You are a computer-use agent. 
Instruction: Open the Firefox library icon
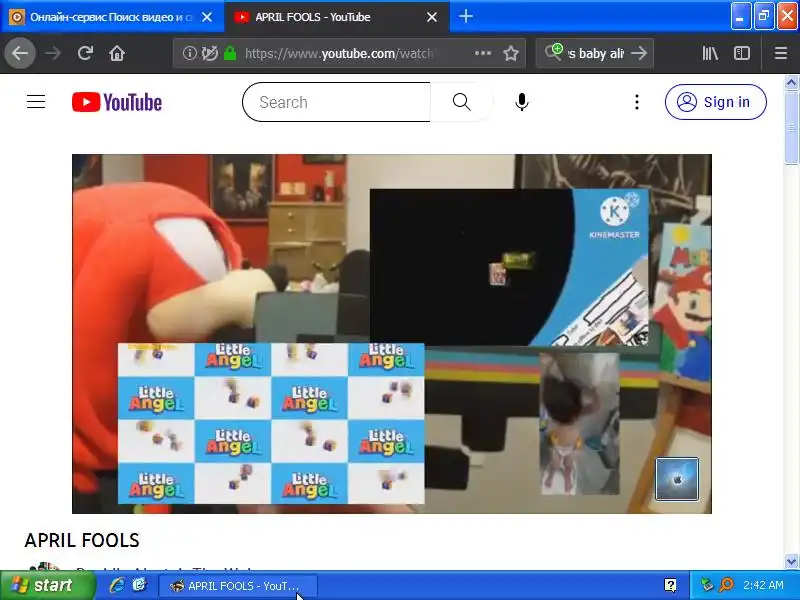tap(710, 53)
